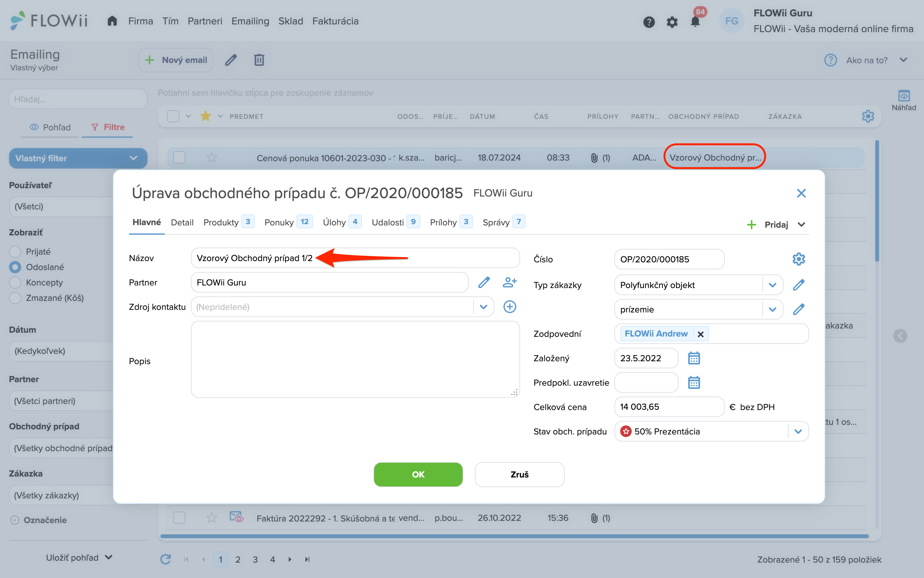Open calendar picker for Predpokl. uzavretie
The height and width of the screenshot is (578, 924).
694,383
